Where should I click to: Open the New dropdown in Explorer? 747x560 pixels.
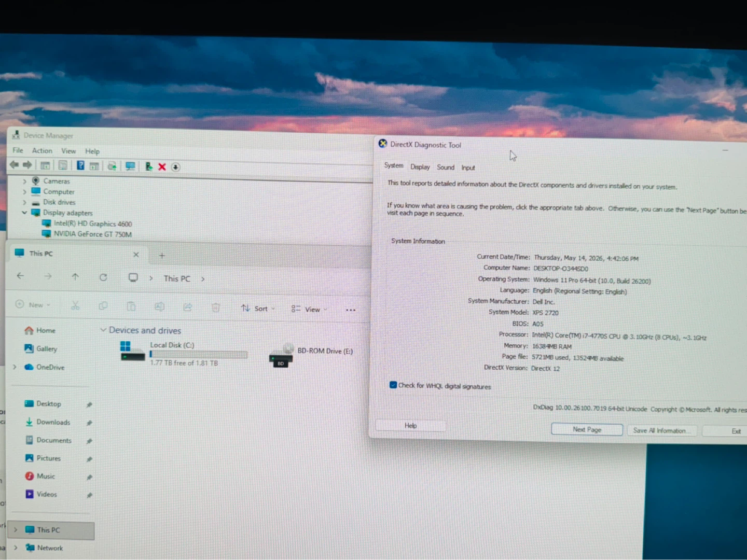tap(33, 305)
